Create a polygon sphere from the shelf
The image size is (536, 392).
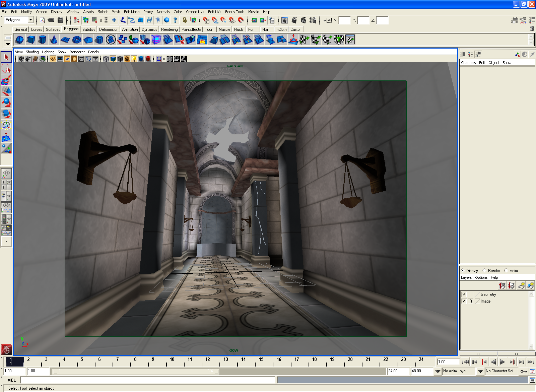tap(20, 40)
